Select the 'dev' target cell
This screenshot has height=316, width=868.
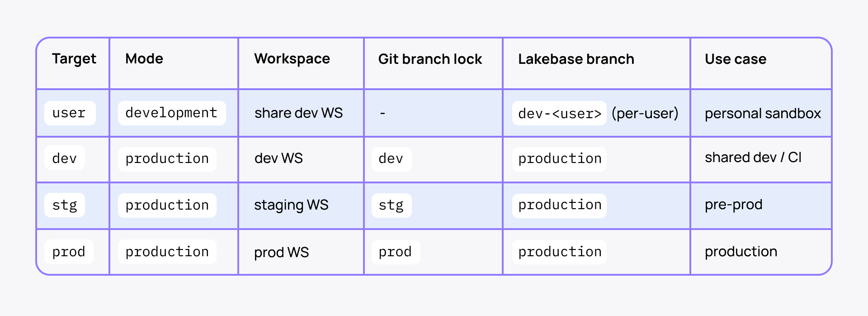click(x=65, y=158)
